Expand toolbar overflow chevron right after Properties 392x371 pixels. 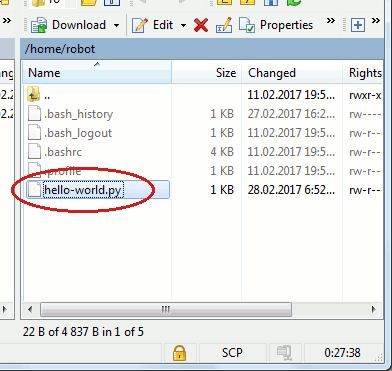click(331, 21)
